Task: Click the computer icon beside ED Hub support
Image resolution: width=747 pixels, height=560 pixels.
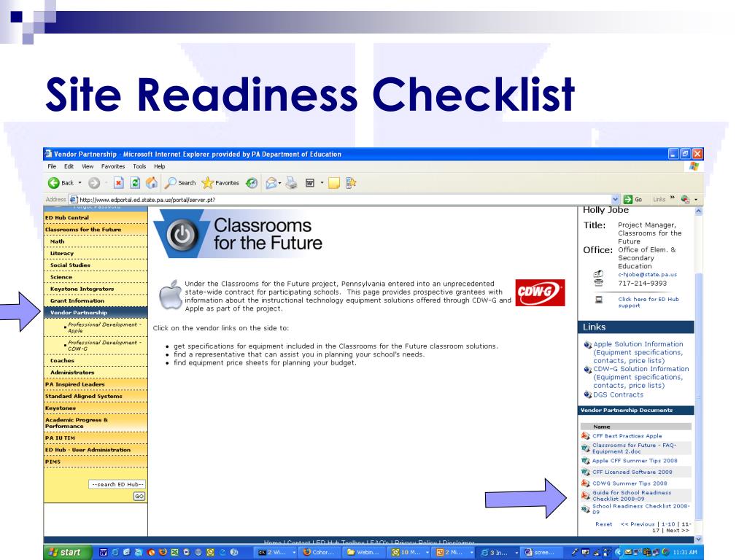Action: coord(599,300)
